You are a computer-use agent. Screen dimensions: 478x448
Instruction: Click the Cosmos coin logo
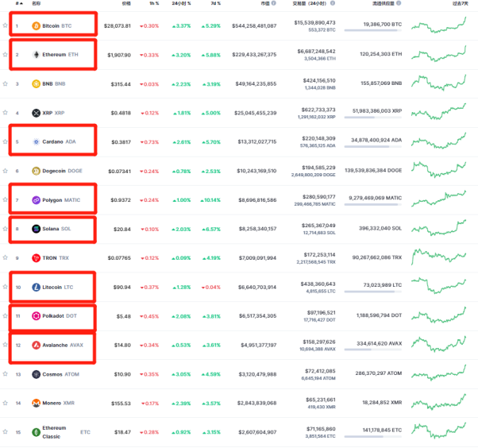click(36, 374)
